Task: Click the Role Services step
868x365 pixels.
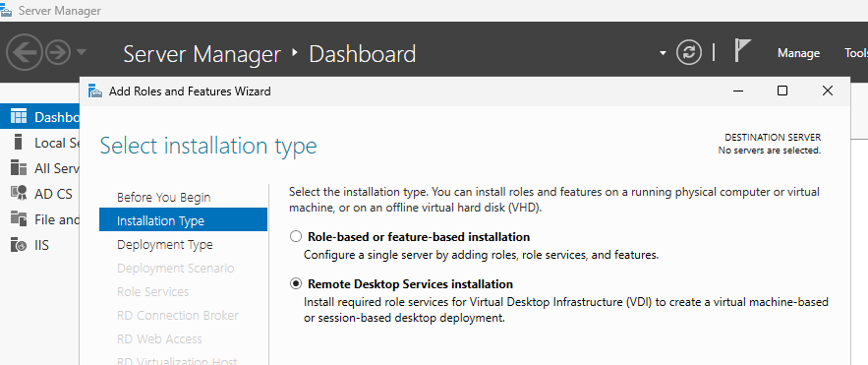Action: 152,291
